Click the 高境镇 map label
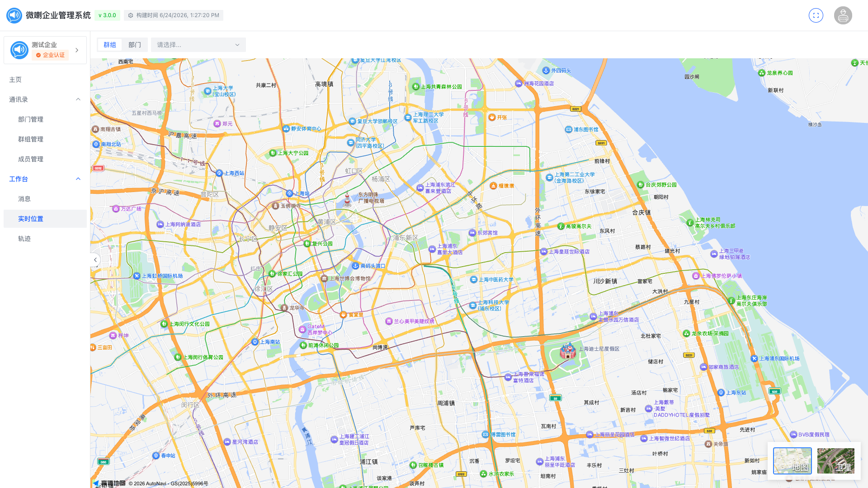Viewport: 868px width, 488px height. pos(324,84)
